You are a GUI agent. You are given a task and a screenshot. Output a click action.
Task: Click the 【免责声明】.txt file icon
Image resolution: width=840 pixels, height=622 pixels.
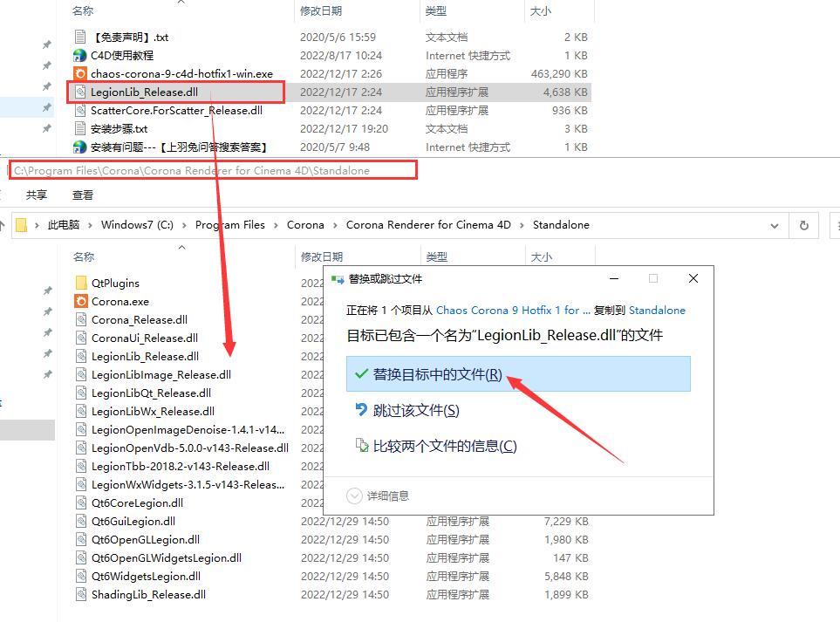80,37
